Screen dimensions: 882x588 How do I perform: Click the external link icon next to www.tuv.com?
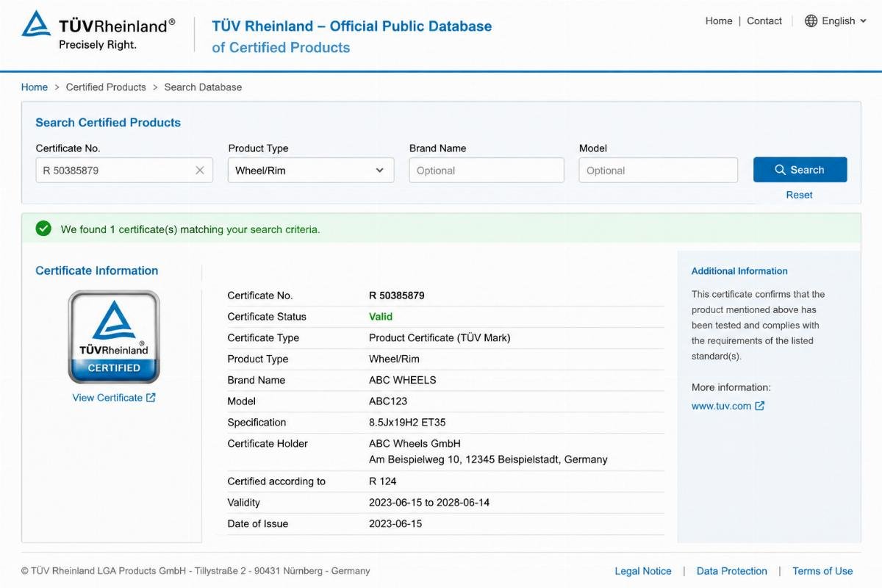760,406
